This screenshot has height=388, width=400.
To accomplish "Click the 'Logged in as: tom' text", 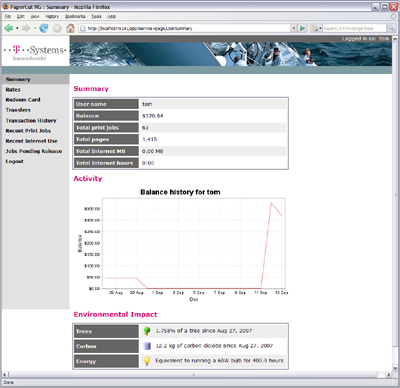I will 366,39.
